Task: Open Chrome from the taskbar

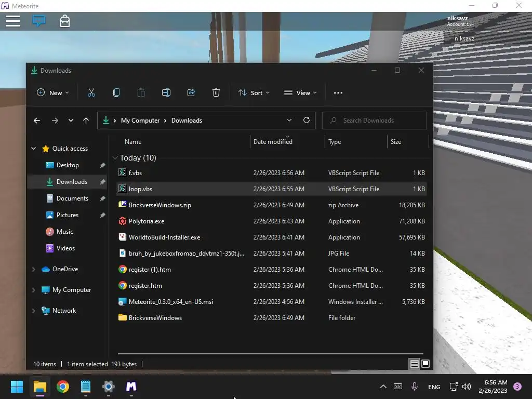Action: click(63, 387)
